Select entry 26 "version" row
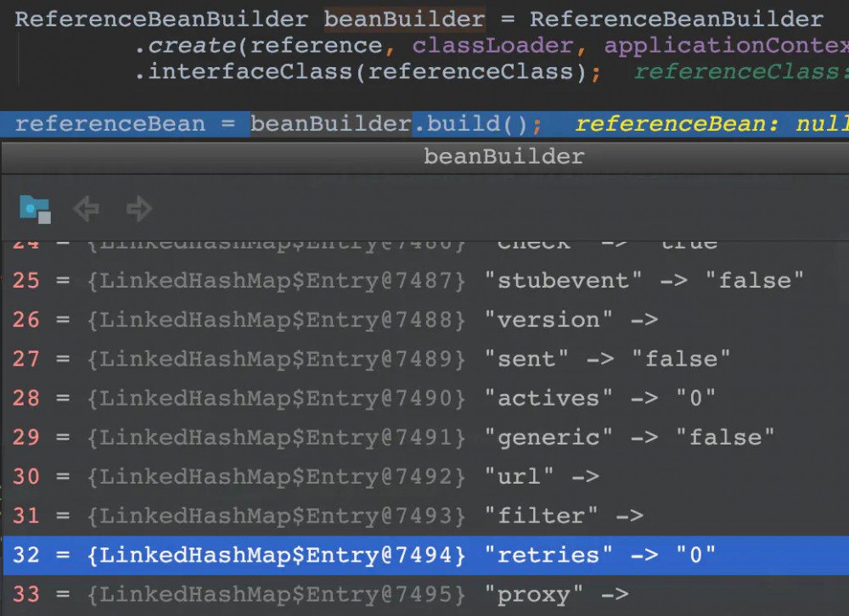This screenshot has height=616, width=849. click(426, 320)
